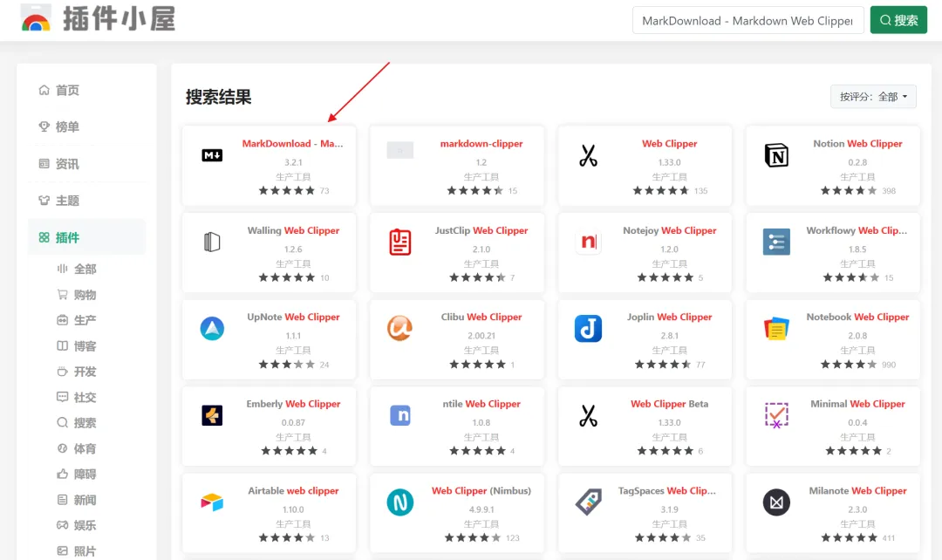Open the Joplin Web Clipper title link
The image size is (942, 560).
669,317
